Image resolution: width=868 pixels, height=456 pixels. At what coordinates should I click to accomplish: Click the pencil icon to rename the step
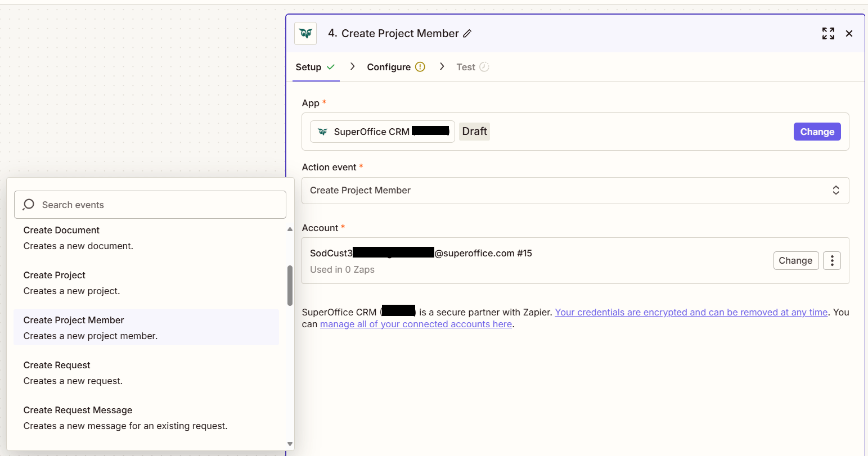pyautogui.click(x=467, y=34)
